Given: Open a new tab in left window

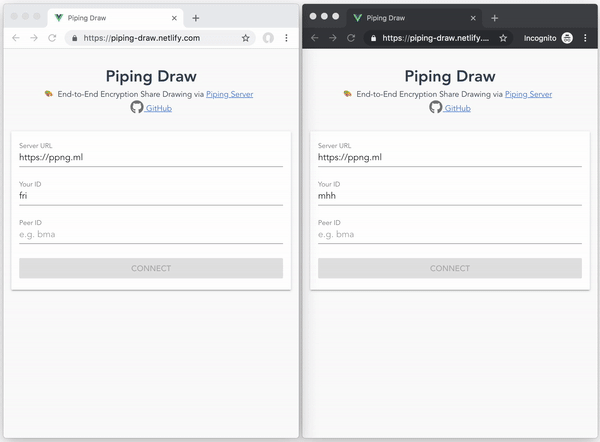Looking at the screenshot, I should click(x=196, y=18).
